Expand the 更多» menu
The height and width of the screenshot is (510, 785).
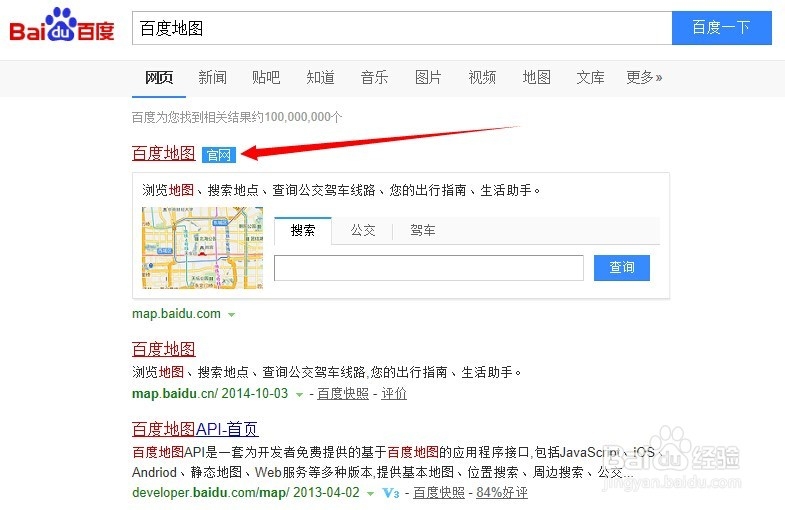[x=644, y=78]
